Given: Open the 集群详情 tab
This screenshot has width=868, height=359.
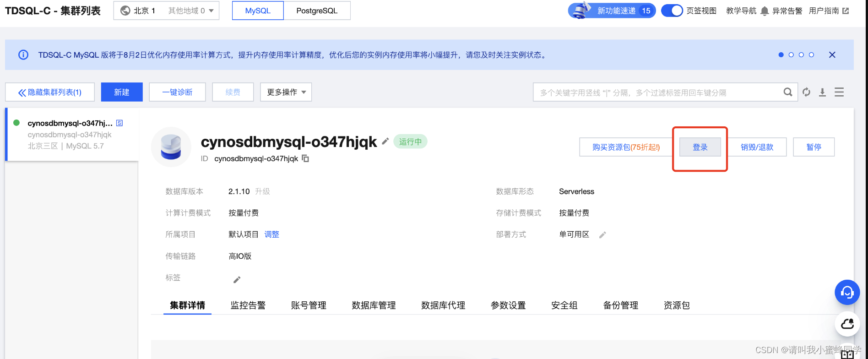Looking at the screenshot, I should (x=187, y=305).
